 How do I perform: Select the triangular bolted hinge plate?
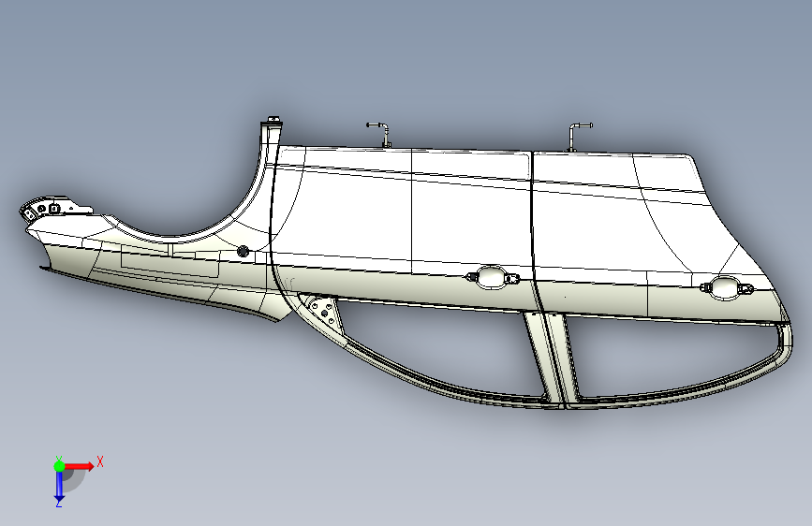322,314
